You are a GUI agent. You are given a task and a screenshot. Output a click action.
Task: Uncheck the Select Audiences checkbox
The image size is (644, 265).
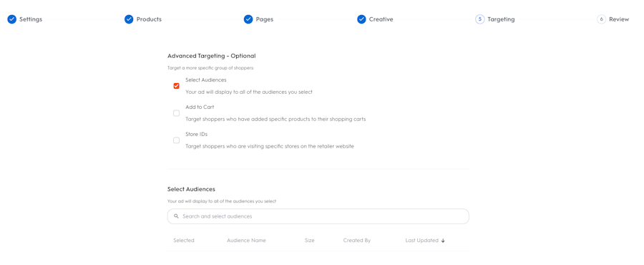pos(176,86)
